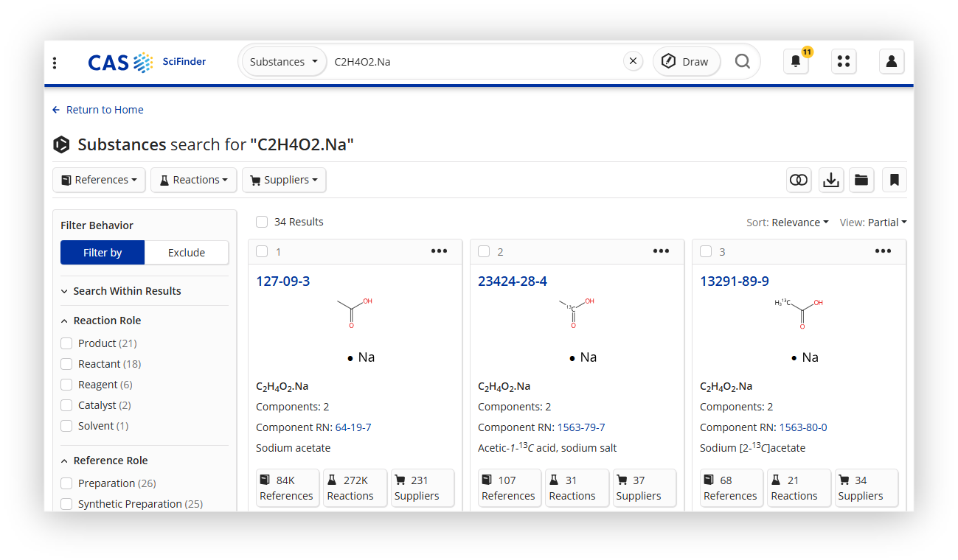Select Exclude filter behavior

coord(187,253)
